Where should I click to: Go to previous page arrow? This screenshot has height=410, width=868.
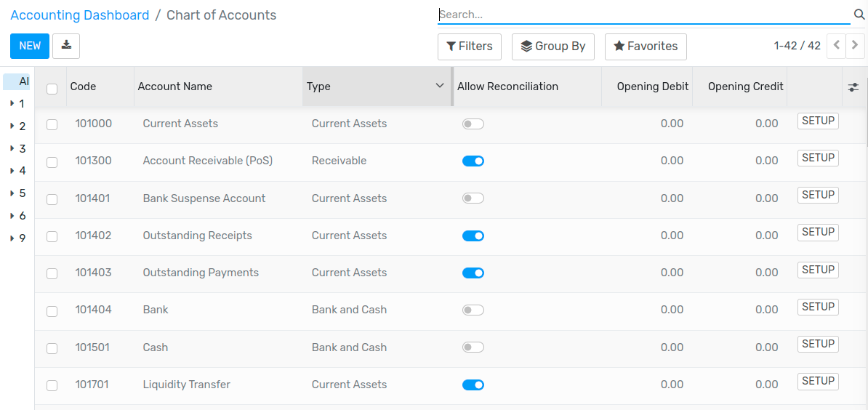(836, 46)
